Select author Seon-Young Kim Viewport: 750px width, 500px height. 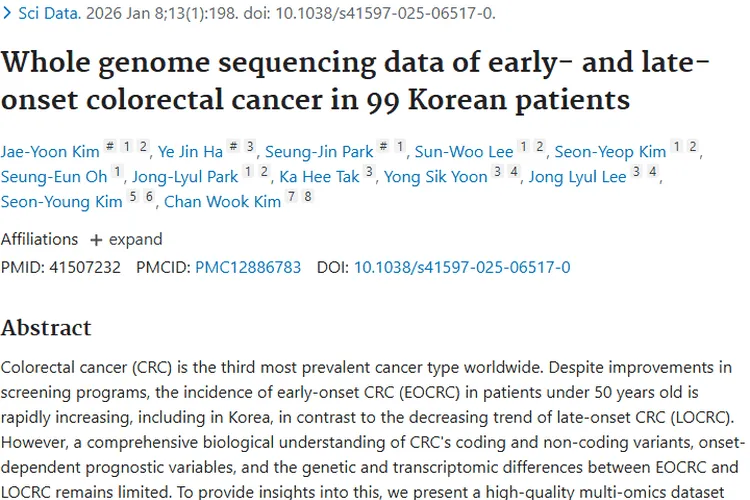coord(61,202)
